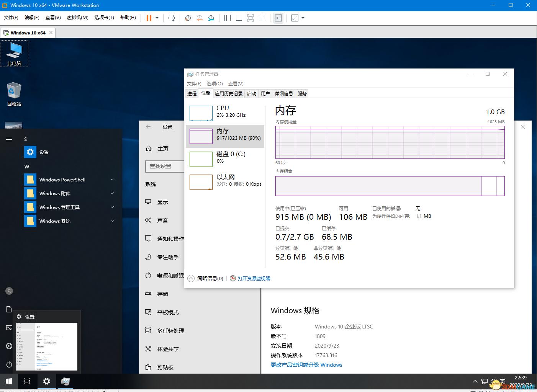The image size is (537, 392).
Task: Click Send Ctrl+Alt+Del icon in VMware toolbar
Action: [x=172, y=18]
